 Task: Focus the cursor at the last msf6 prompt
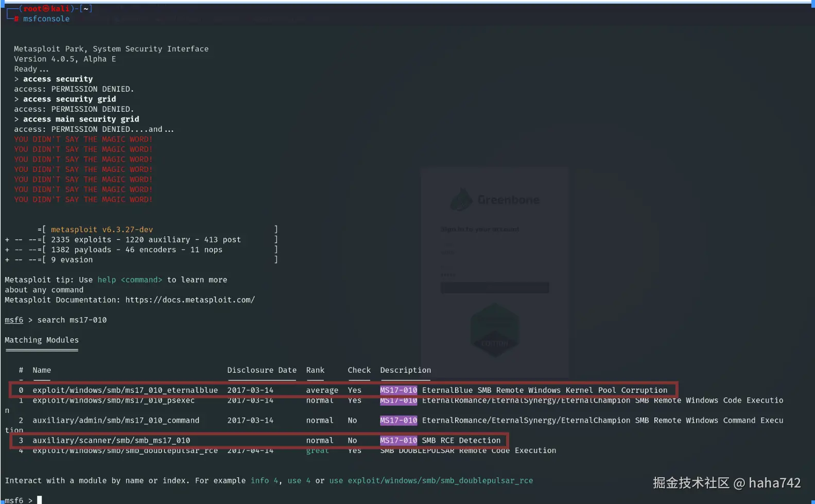(40, 500)
